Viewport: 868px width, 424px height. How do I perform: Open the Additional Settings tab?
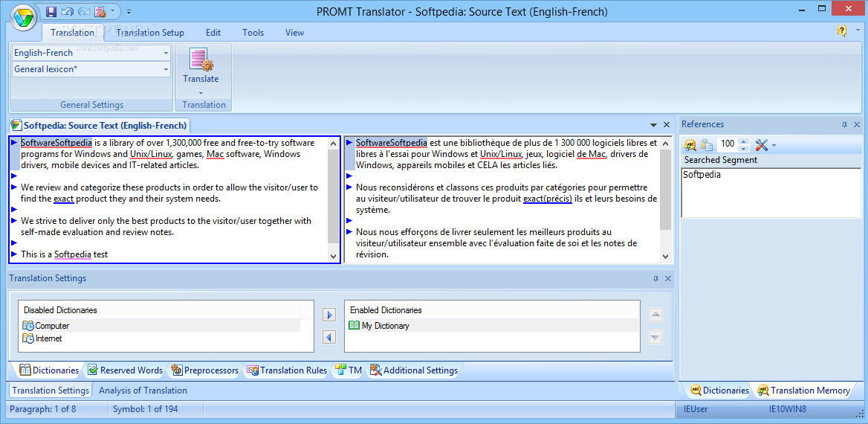[x=414, y=370]
